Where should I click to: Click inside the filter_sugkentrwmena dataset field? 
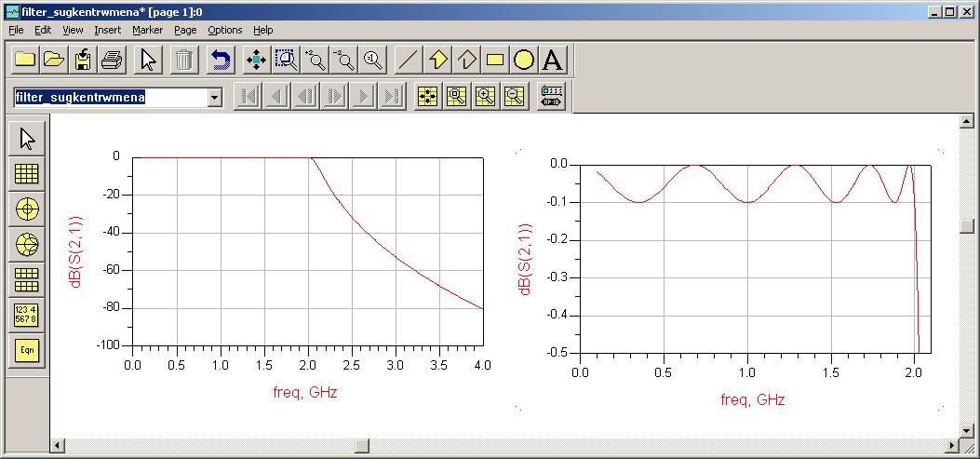tap(111, 98)
